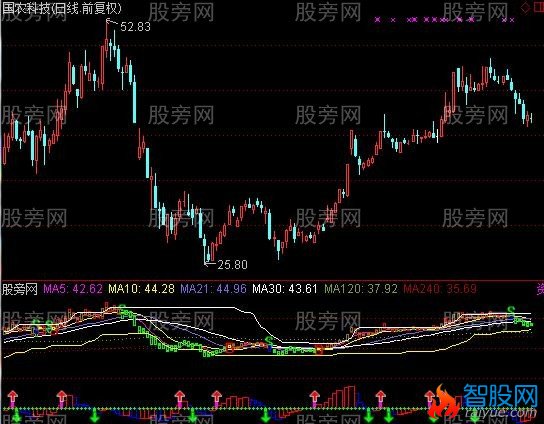Click the 52.83 high price label
544x424 pixels.
[135, 27]
